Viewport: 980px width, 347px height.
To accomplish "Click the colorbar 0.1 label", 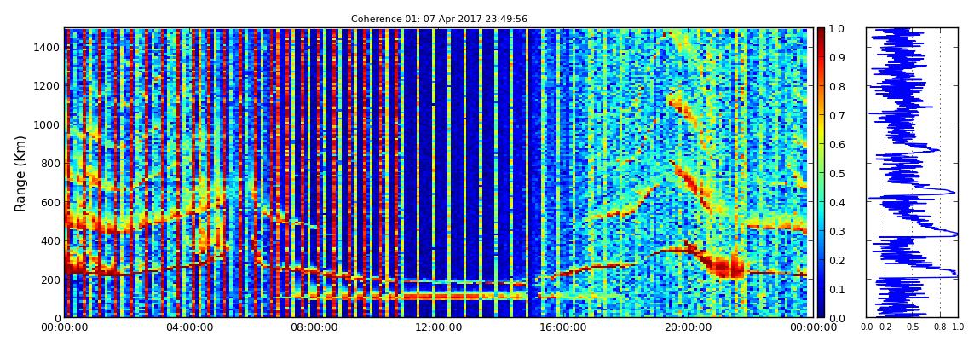I will click(836, 289).
